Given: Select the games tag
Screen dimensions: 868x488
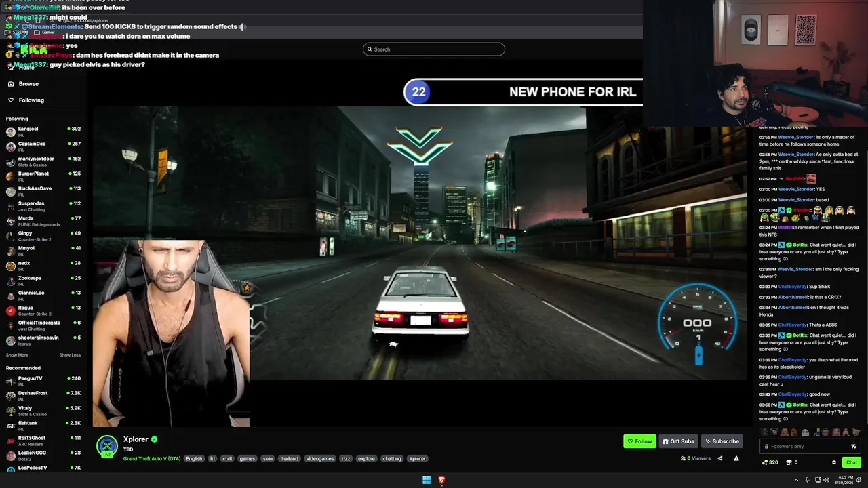Looking at the screenshot, I should click(248, 459).
